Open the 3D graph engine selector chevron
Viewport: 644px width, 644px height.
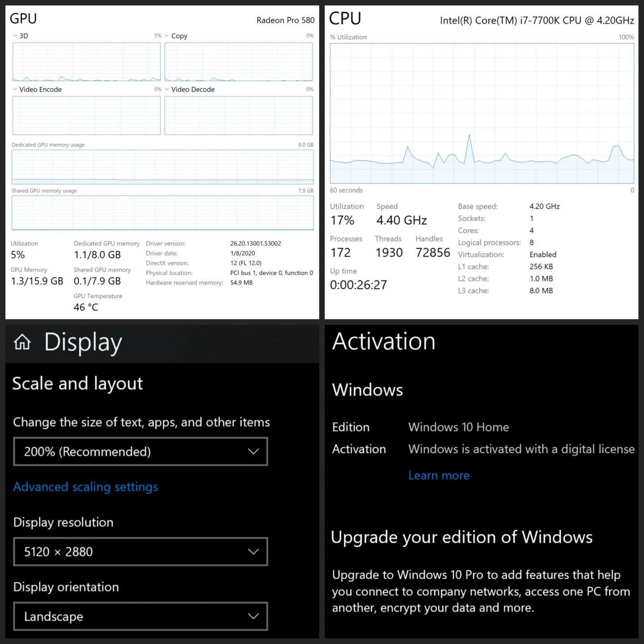15,36
